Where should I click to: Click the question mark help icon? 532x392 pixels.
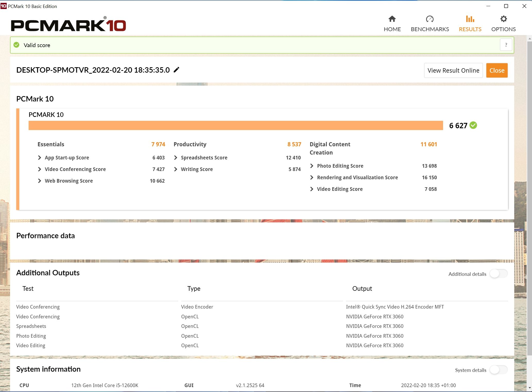click(506, 45)
